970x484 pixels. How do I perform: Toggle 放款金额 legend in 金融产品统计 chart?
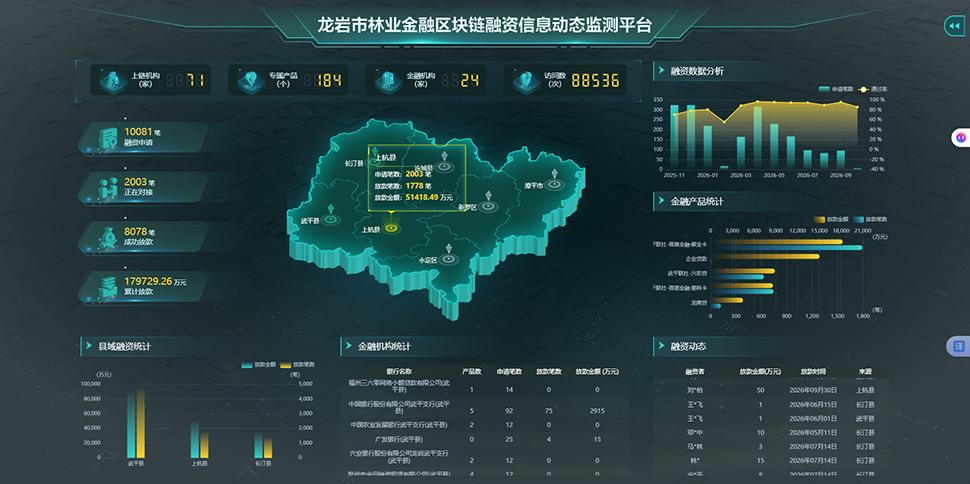[829, 219]
